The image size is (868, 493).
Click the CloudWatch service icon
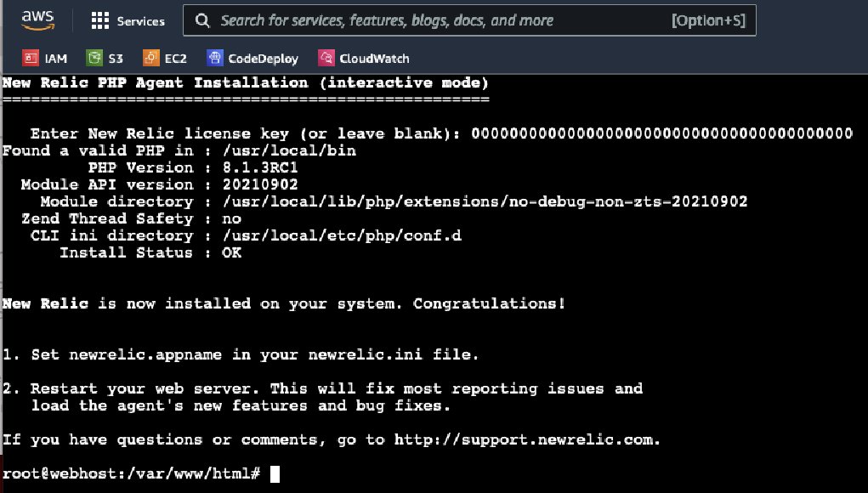[x=326, y=58]
